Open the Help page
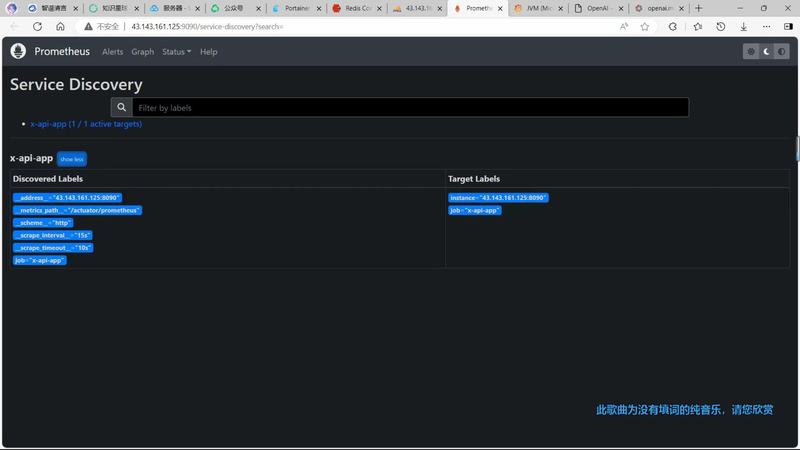The height and width of the screenshot is (450, 800). (x=209, y=52)
